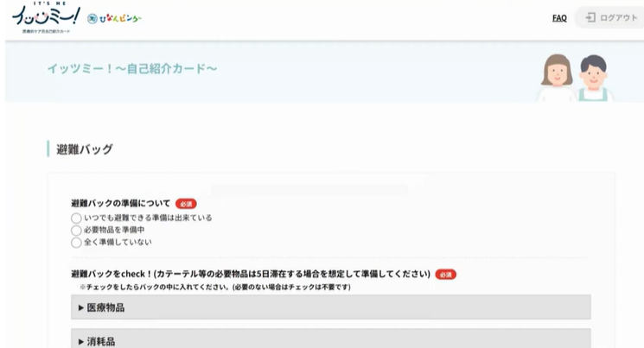The image size is (644, 348).
Task: Select いつでも避難できる準備は出来ている radio option
Action: [76, 218]
